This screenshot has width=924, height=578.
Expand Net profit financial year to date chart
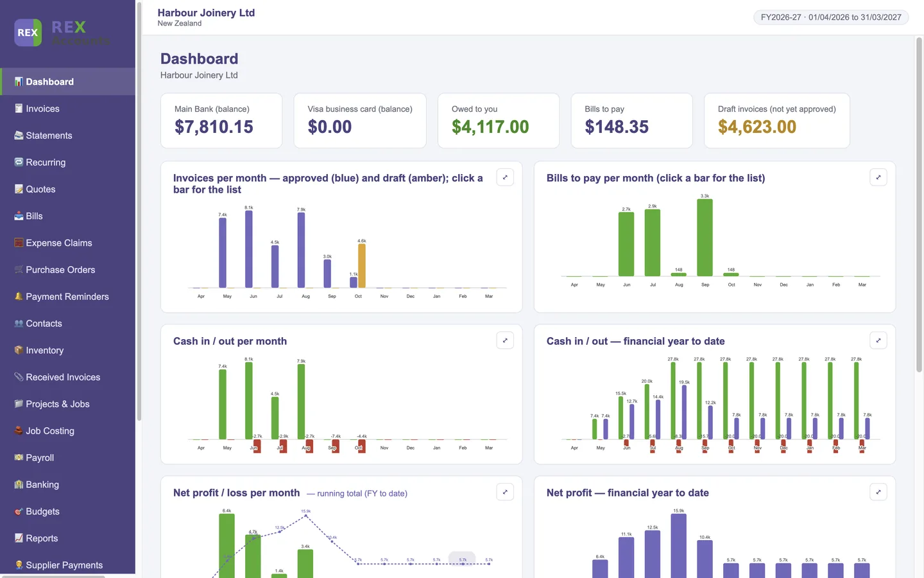[878, 492]
